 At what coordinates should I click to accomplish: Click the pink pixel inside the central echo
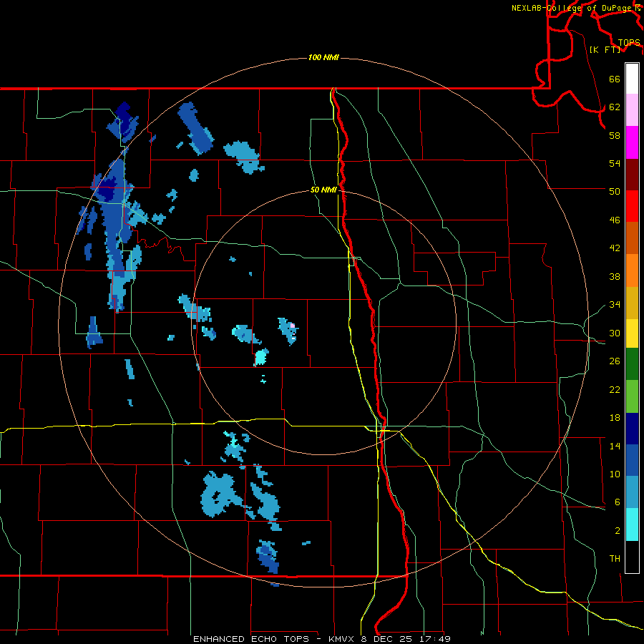(293, 326)
